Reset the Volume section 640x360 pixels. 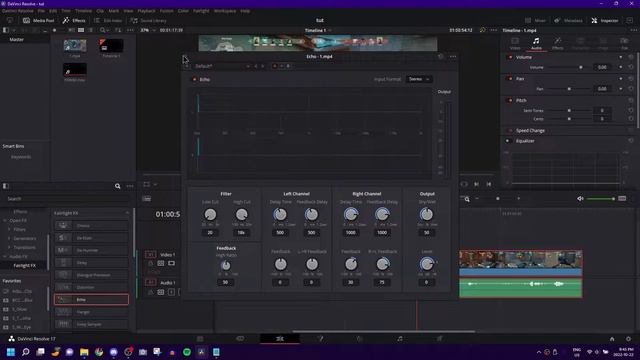click(x=631, y=57)
